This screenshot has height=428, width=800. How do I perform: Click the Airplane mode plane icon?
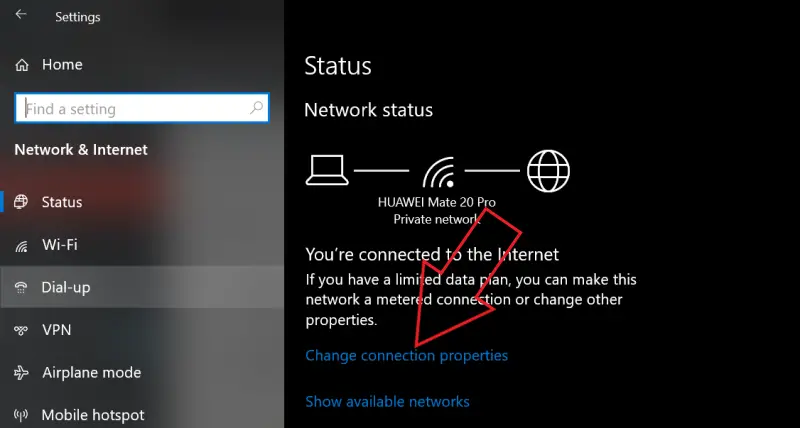(21, 372)
